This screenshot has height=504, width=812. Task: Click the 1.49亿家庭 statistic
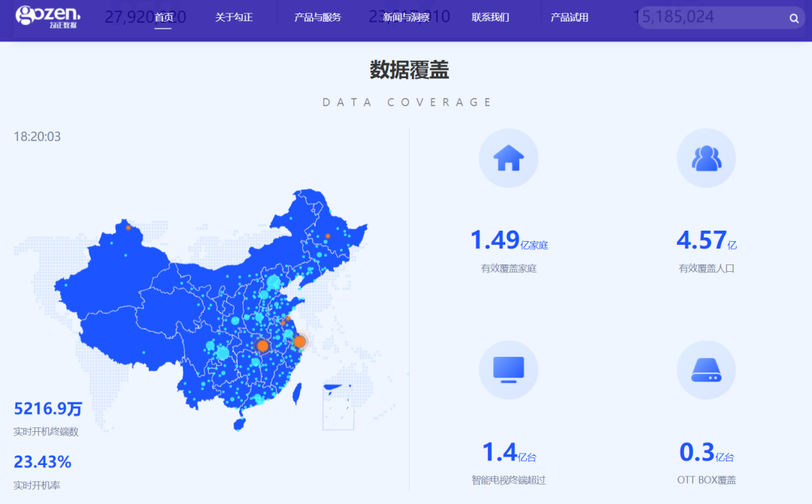click(508, 239)
